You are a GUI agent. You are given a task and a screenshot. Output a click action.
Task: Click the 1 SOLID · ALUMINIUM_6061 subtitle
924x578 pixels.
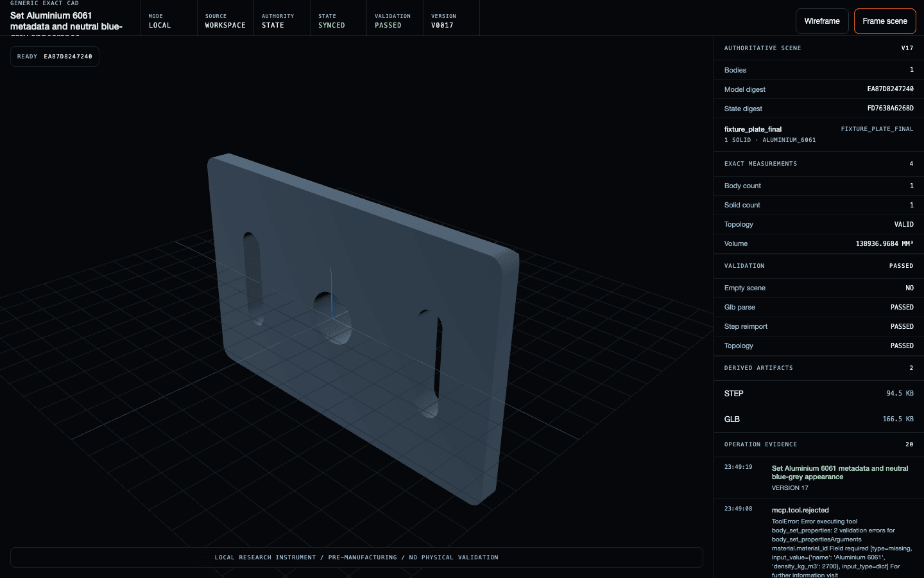tap(770, 140)
